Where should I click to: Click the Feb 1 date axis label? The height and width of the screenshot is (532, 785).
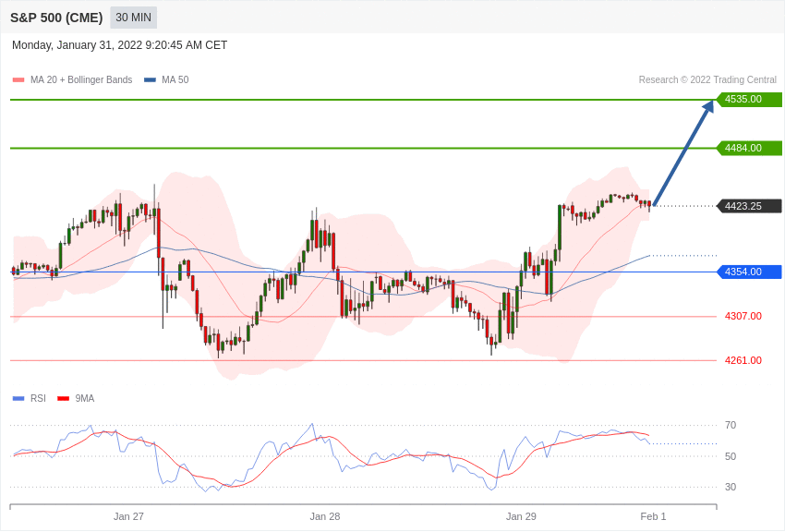[653, 516]
